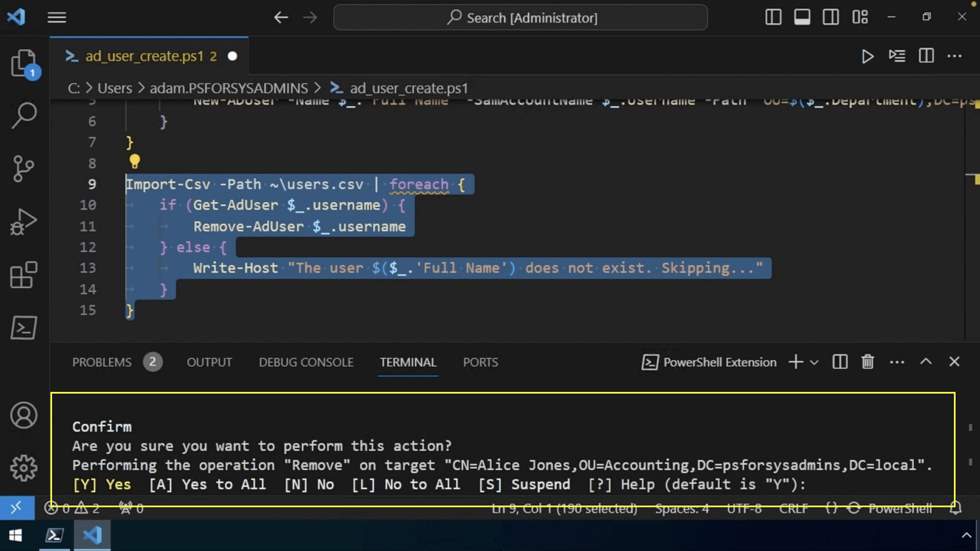The image size is (980, 551).
Task: Click the lightbulb quick fix icon
Action: (x=134, y=162)
